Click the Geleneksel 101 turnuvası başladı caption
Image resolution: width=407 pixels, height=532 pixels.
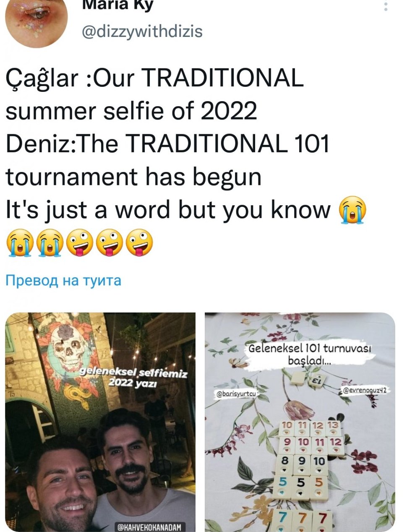310,355
